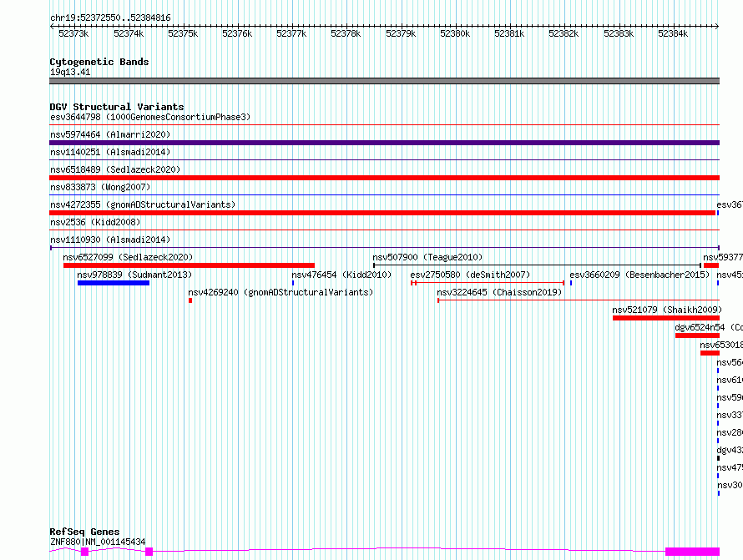This screenshot has height=560, width=743.
Task: Select the nsv653018 red feature bar
Action: (x=710, y=353)
